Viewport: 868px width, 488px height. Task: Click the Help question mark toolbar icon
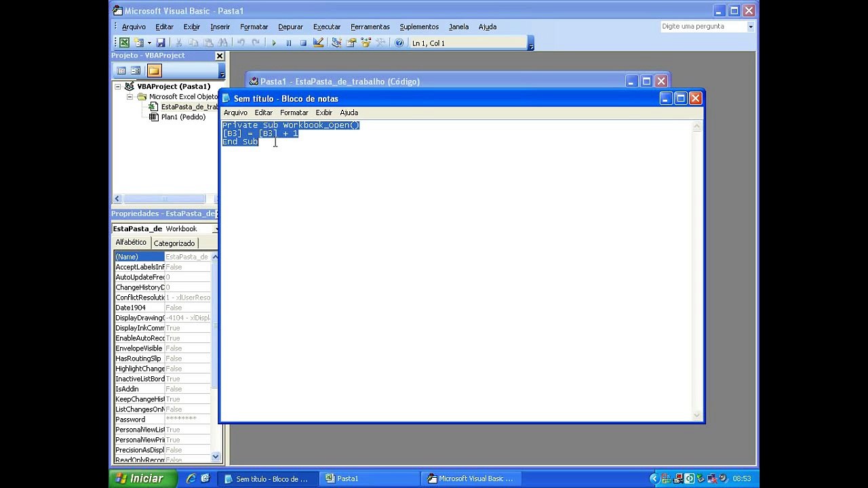click(399, 43)
